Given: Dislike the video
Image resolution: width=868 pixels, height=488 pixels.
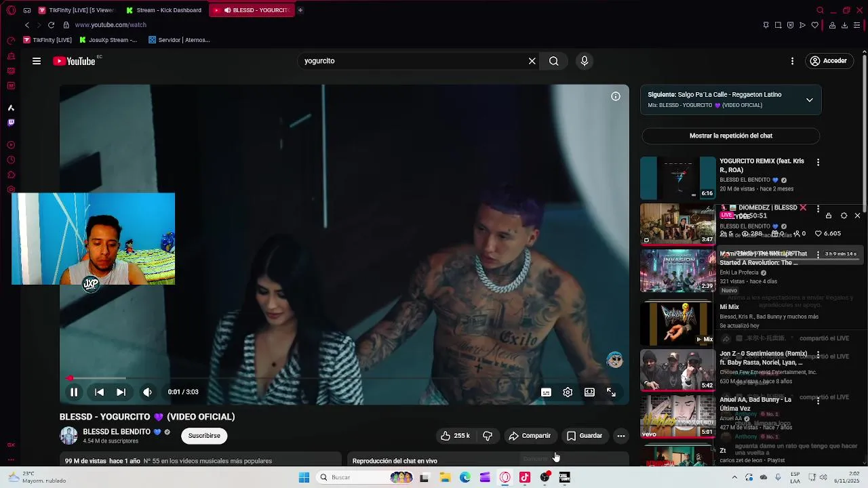Looking at the screenshot, I should [487, 436].
